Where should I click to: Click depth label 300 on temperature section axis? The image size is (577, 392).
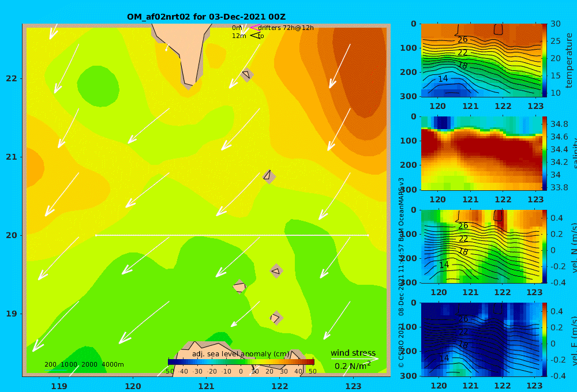pos(409,96)
